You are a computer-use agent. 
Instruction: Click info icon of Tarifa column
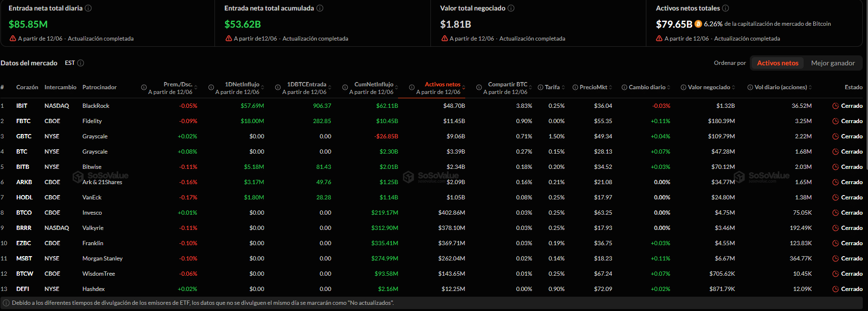pos(541,87)
